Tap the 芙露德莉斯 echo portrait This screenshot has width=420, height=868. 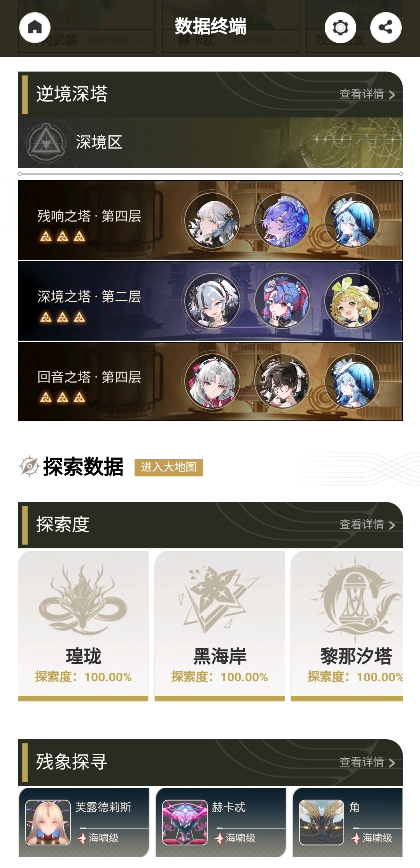coord(48,822)
